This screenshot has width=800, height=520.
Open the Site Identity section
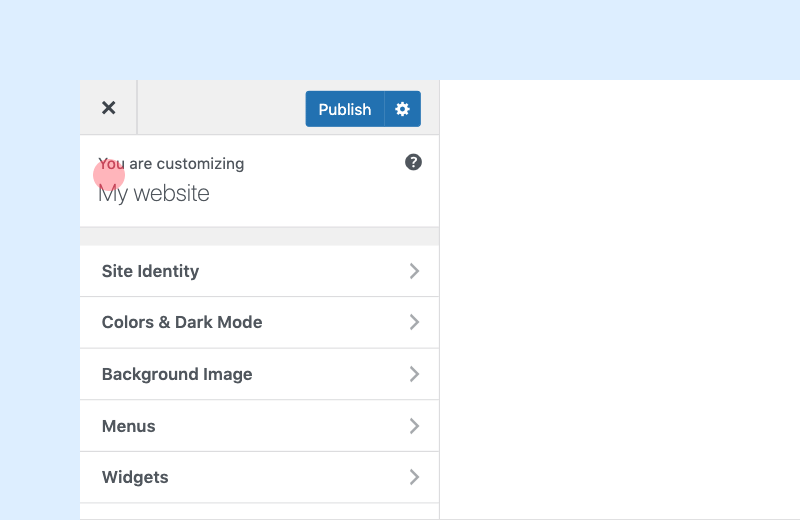[x=260, y=271]
